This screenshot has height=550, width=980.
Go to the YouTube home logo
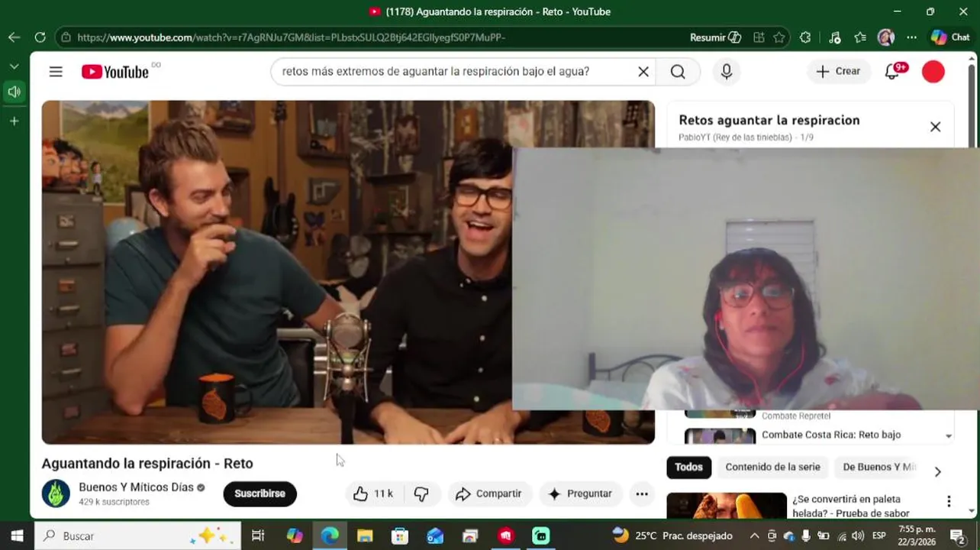coord(115,72)
